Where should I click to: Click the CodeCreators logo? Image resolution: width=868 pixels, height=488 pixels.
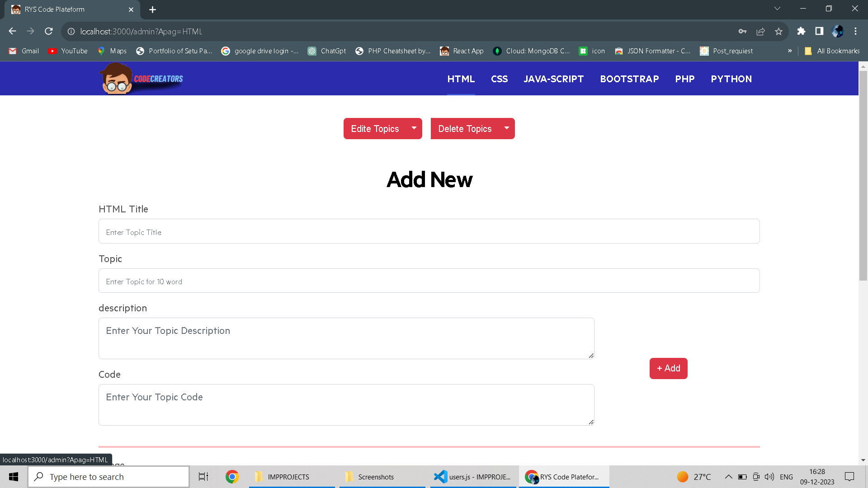141,79
